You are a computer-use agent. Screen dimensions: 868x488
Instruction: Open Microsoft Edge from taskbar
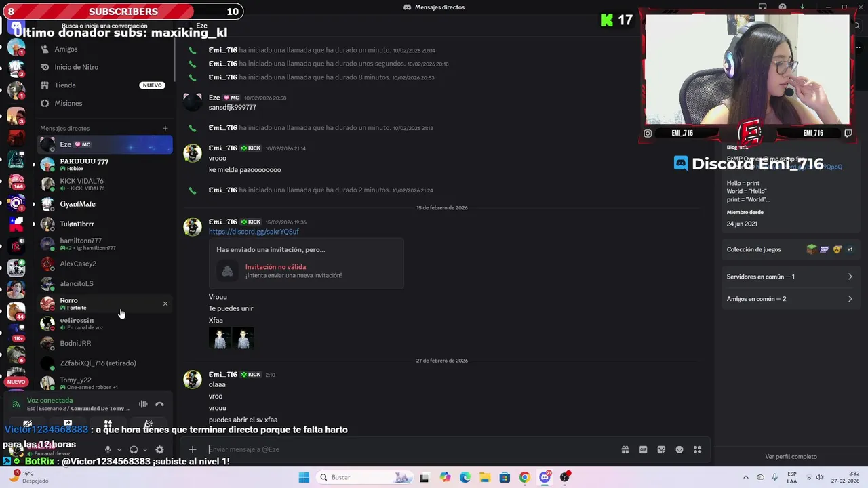pyautogui.click(x=465, y=477)
